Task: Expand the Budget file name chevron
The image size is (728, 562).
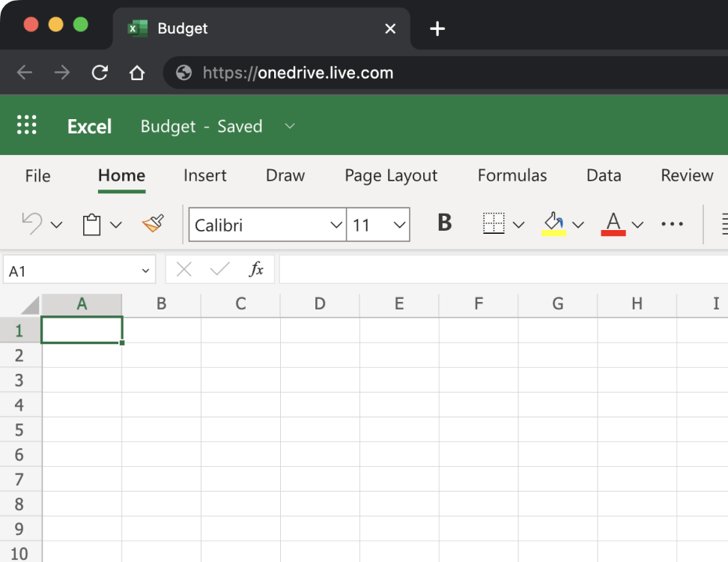Action: click(x=290, y=127)
